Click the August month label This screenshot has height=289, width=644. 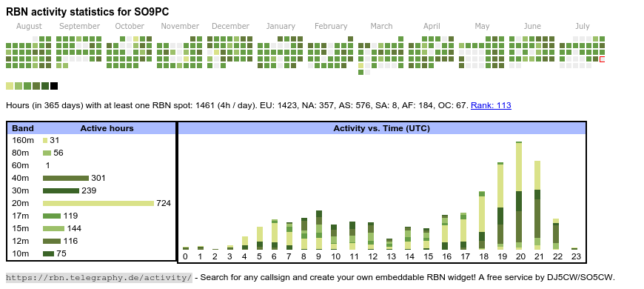click(29, 27)
